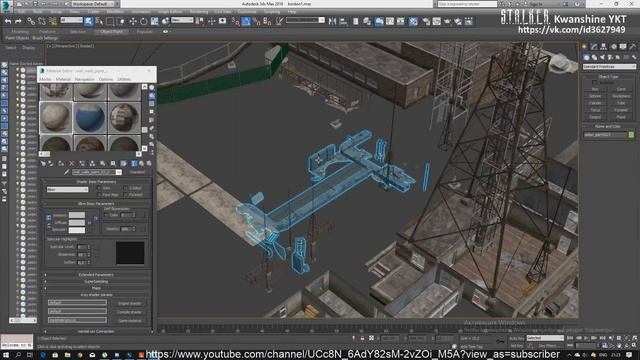This screenshot has width=640, height=360.
Task: Toggle the AutoGrid checkbox
Action: tap(594, 82)
